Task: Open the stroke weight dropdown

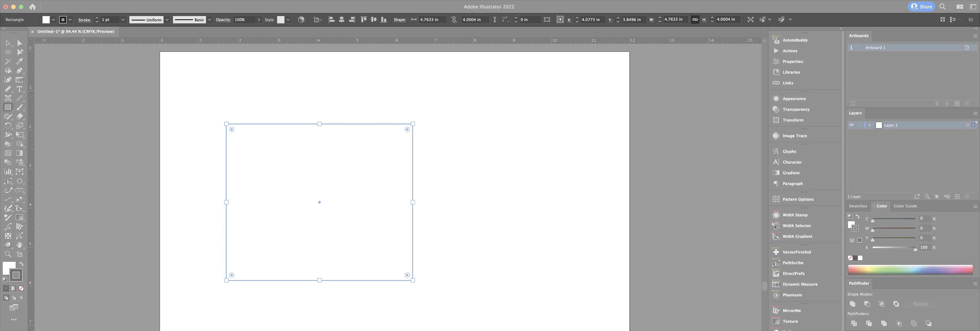Action: pos(123,20)
